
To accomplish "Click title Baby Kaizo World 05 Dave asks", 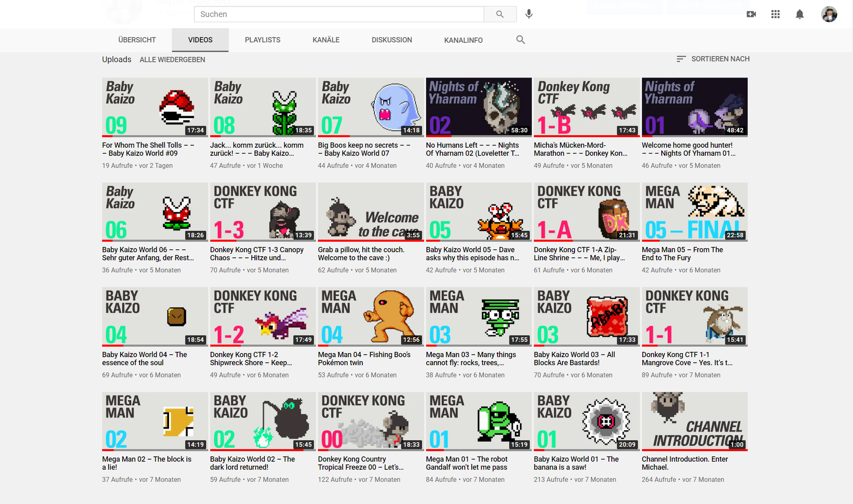I will tap(472, 254).
